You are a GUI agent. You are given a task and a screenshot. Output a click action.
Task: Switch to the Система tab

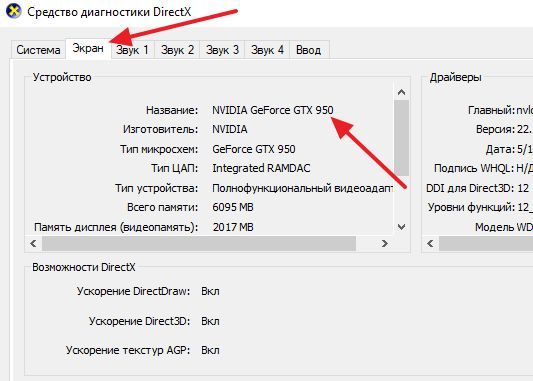pos(38,50)
